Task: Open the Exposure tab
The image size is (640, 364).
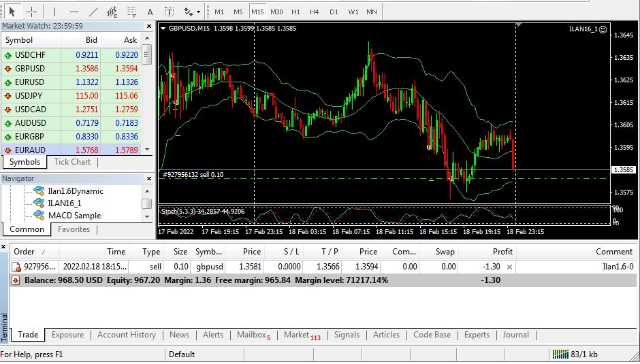Action: coord(68,335)
